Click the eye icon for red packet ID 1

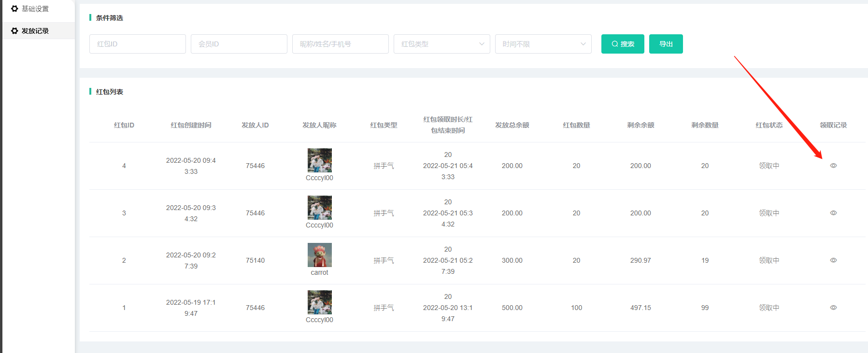pos(833,308)
